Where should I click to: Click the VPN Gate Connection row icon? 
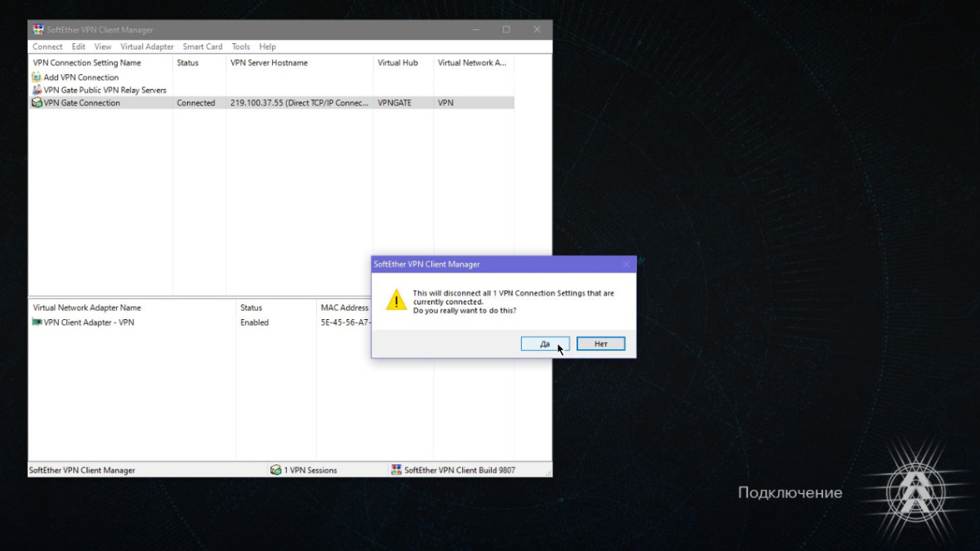coord(37,103)
